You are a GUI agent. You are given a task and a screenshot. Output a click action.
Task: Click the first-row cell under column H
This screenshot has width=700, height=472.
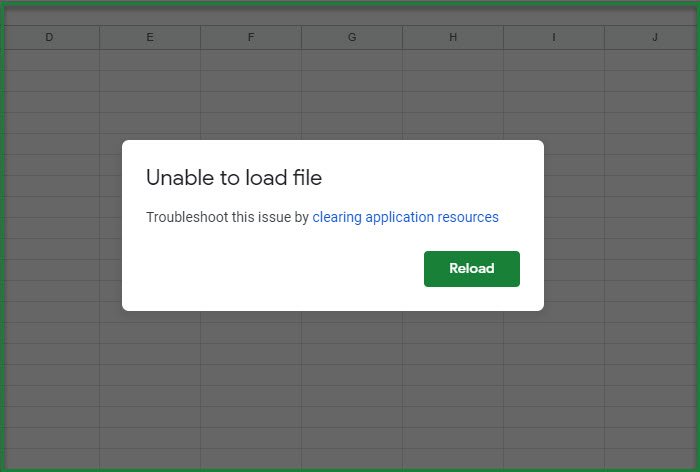pos(453,59)
